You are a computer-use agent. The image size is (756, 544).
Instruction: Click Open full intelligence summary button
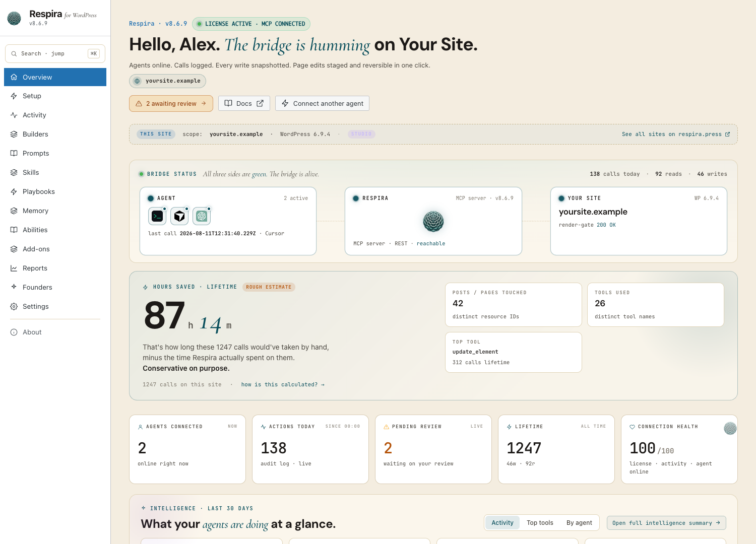pyautogui.click(x=666, y=523)
